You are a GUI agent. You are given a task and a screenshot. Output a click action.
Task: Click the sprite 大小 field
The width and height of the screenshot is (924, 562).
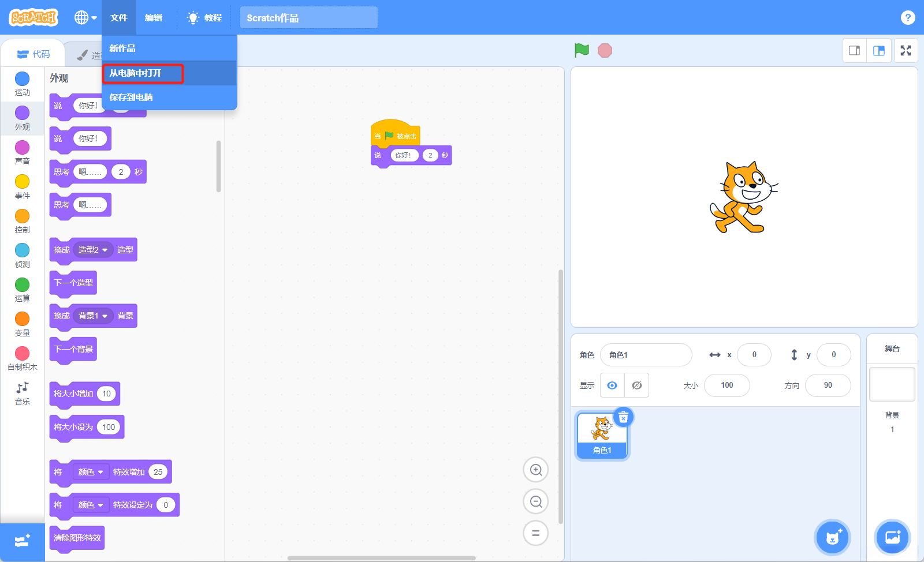[x=727, y=385]
